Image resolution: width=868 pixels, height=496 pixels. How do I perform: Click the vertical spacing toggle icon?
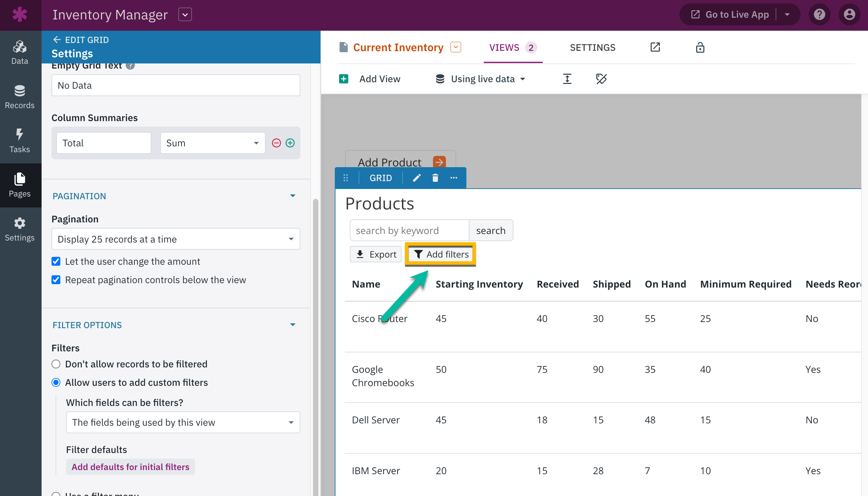coord(567,79)
